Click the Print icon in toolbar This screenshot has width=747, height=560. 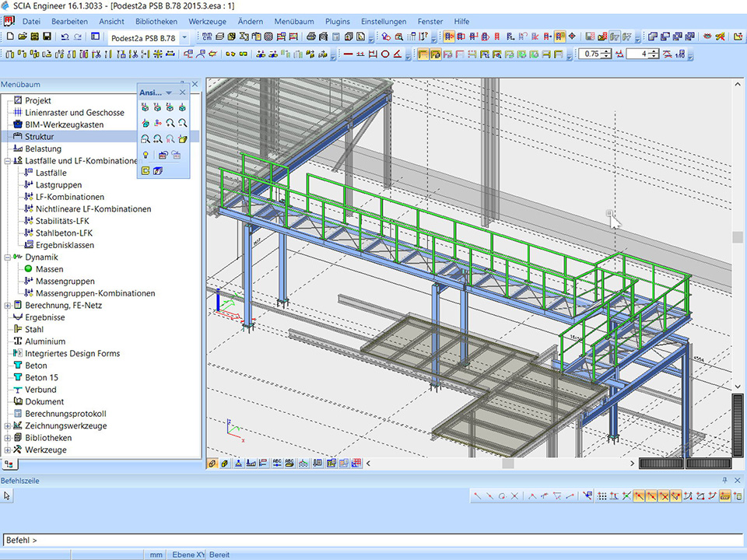tap(311, 37)
